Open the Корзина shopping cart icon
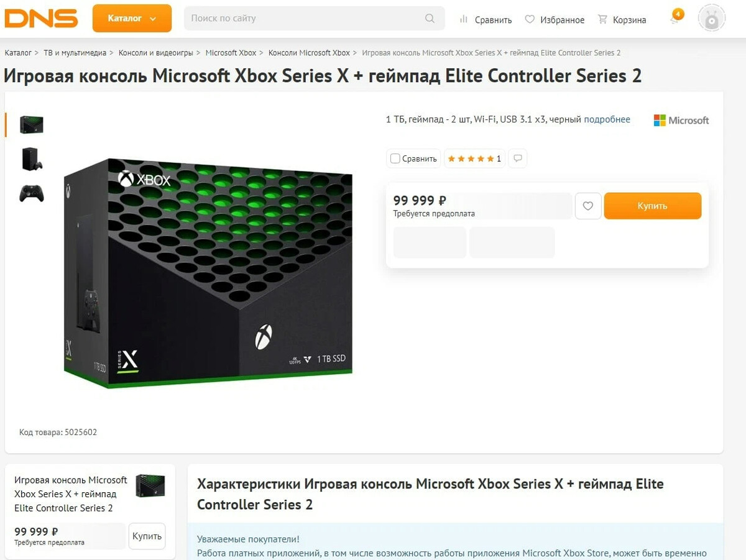Image resolution: width=746 pixels, height=560 pixels. point(602,19)
